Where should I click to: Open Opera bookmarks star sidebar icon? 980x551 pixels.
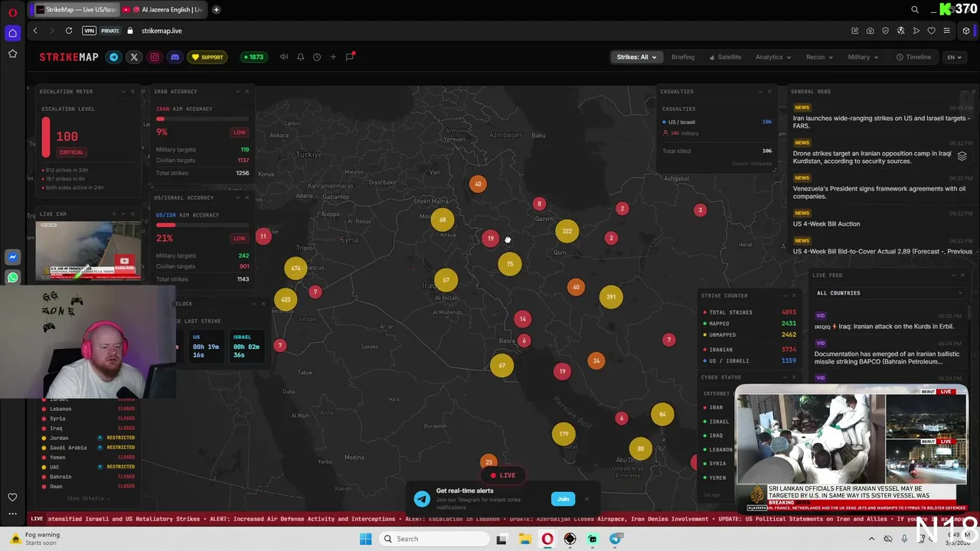click(x=12, y=54)
